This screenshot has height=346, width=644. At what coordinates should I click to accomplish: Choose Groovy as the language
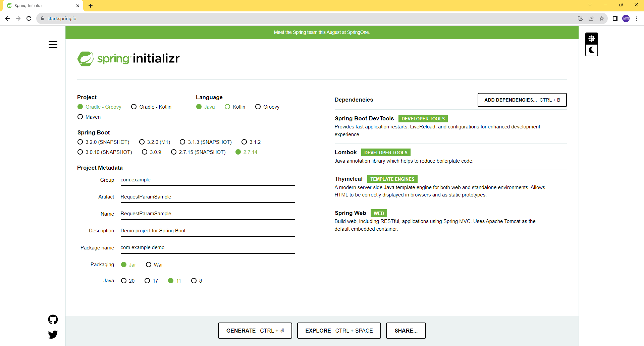tap(267, 107)
